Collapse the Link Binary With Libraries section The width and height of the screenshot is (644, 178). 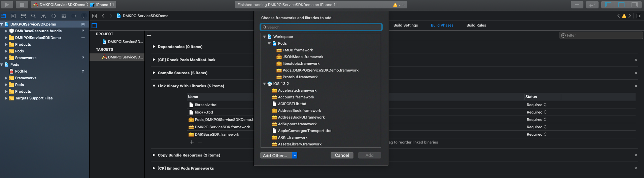(x=154, y=86)
